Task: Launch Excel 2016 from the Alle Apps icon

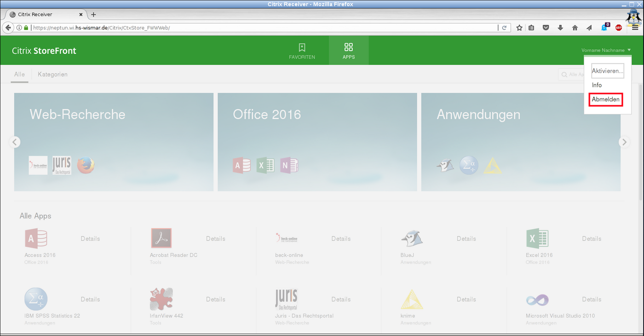Action: pos(537,238)
